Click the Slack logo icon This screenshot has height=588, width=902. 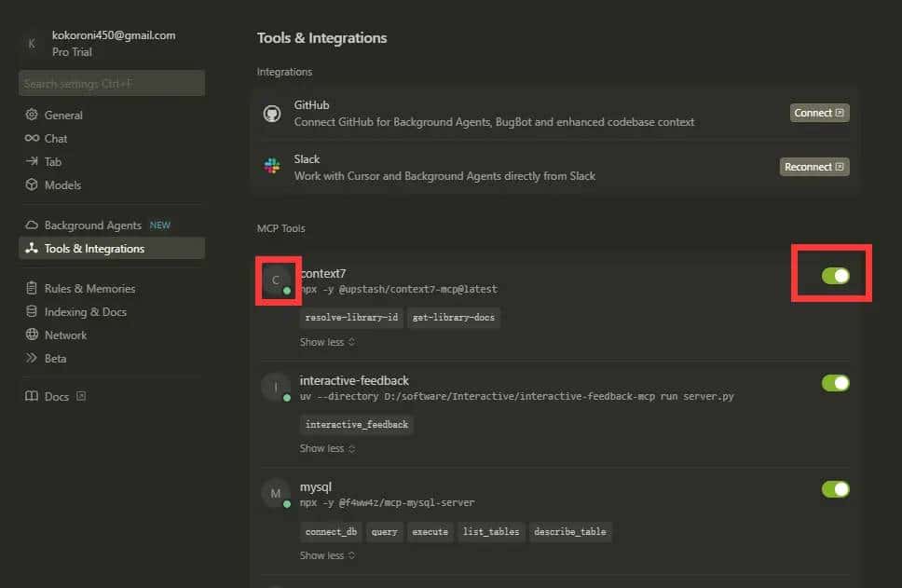[272, 167]
